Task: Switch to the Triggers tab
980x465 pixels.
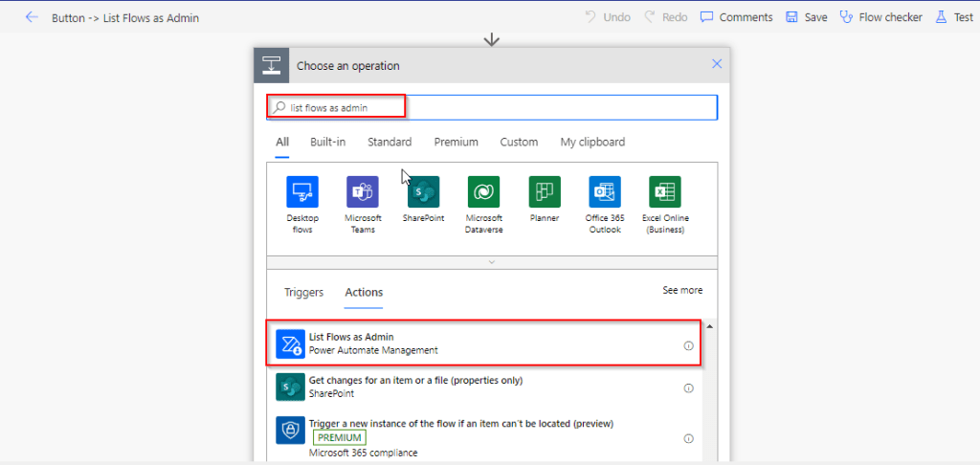Action: click(x=303, y=293)
